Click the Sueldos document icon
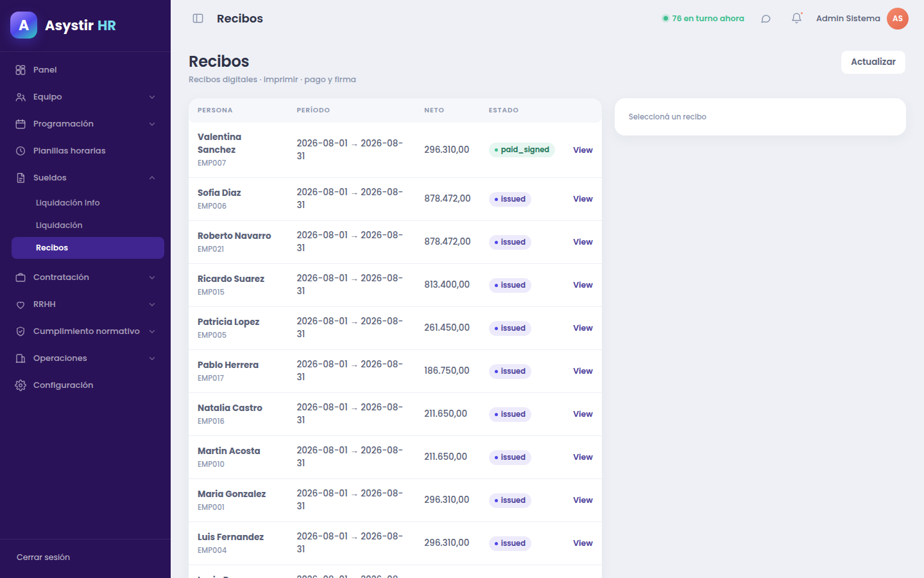The height and width of the screenshot is (578, 924). click(21, 178)
